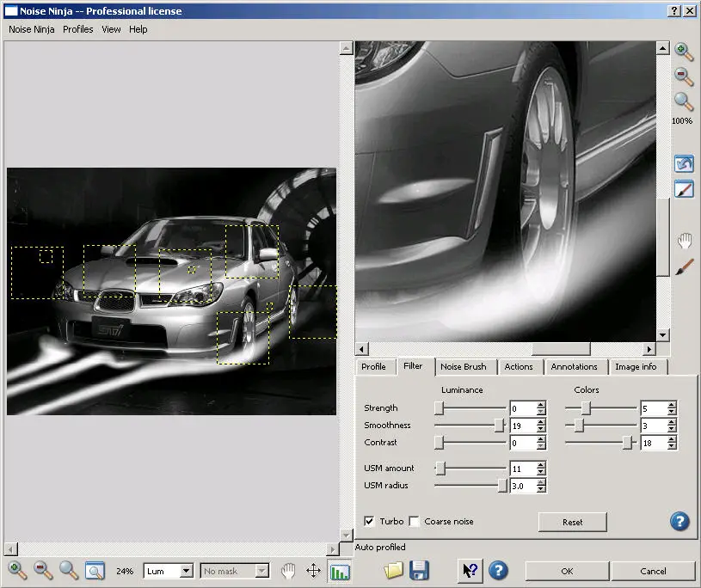
Task: Click the Cancel button
Action: [653, 571]
